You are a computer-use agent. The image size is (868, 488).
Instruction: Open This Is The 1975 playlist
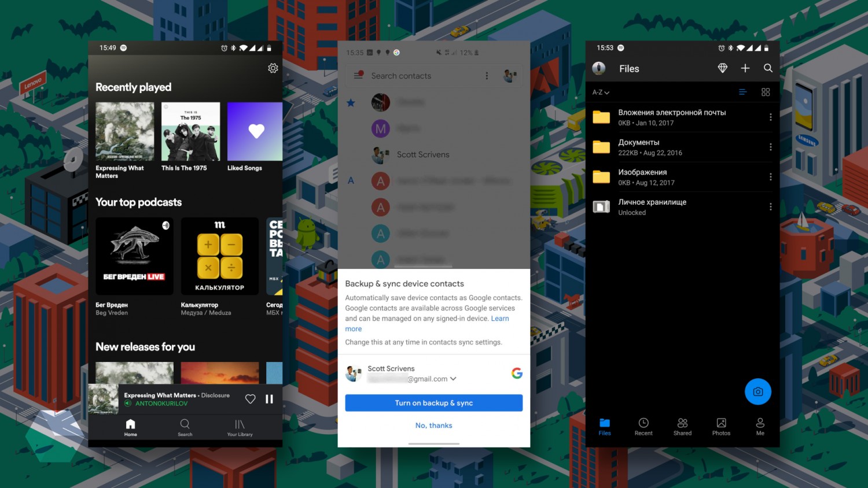point(190,131)
